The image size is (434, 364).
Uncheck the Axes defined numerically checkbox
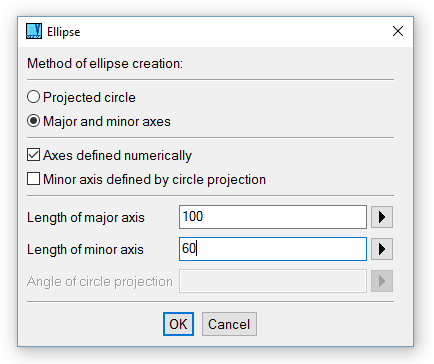pyautogui.click(x=33, y=155)
